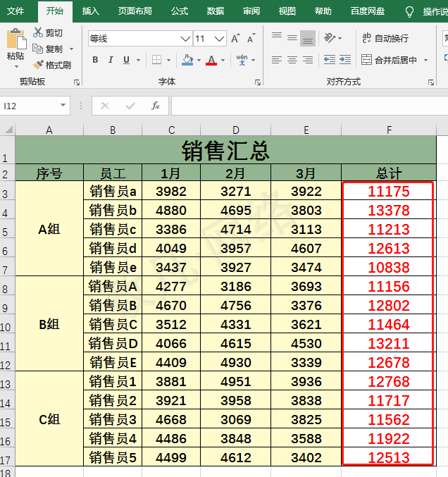Image resolution: width=448 pixels, height=477 pixels.
Task: Activate the Format Painter brush
Action: [38, 65]
